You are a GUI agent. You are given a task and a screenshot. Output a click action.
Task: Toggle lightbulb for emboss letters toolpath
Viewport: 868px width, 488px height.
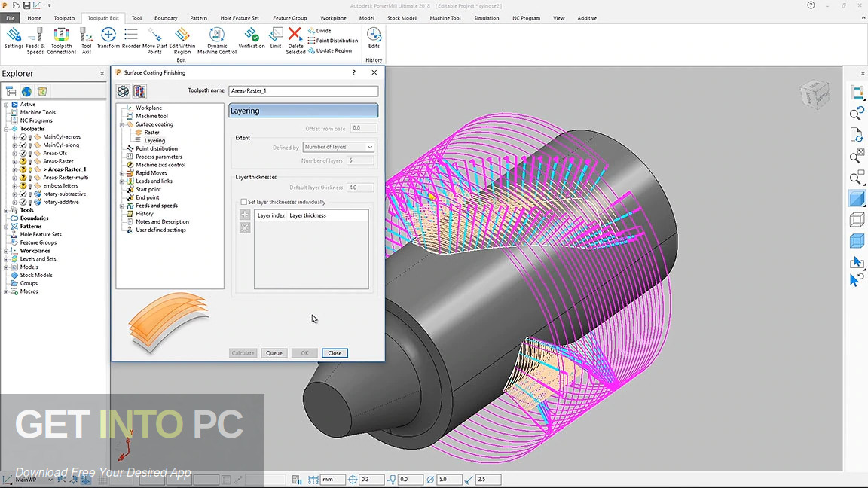click(x=30, y=186)
